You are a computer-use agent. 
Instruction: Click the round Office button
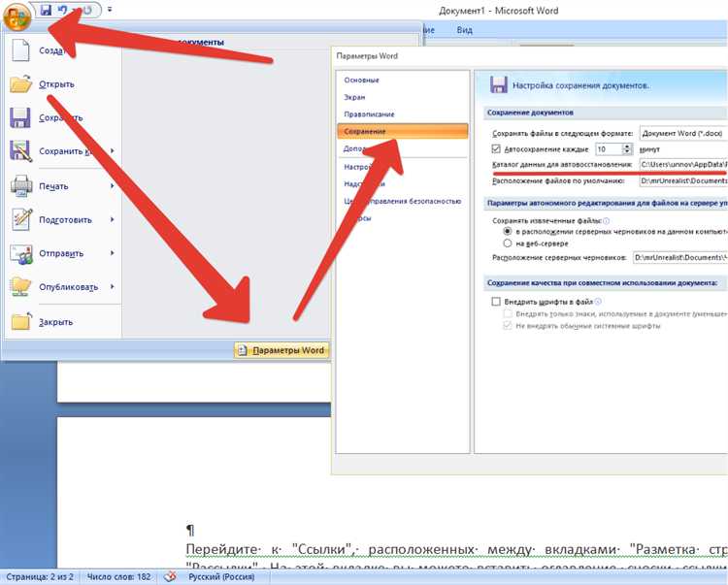(x=17, y=17)
